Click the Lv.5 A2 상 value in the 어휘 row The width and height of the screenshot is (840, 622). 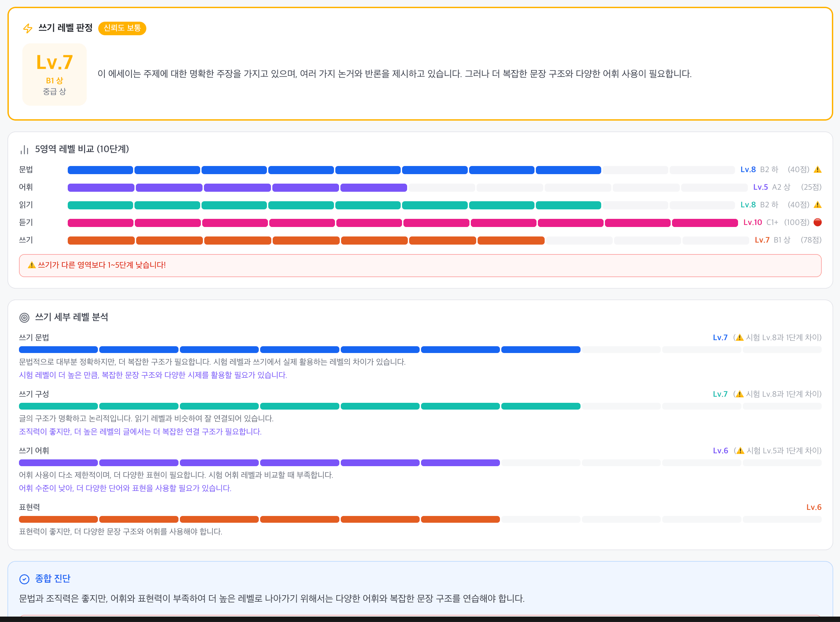coord(772,187)
